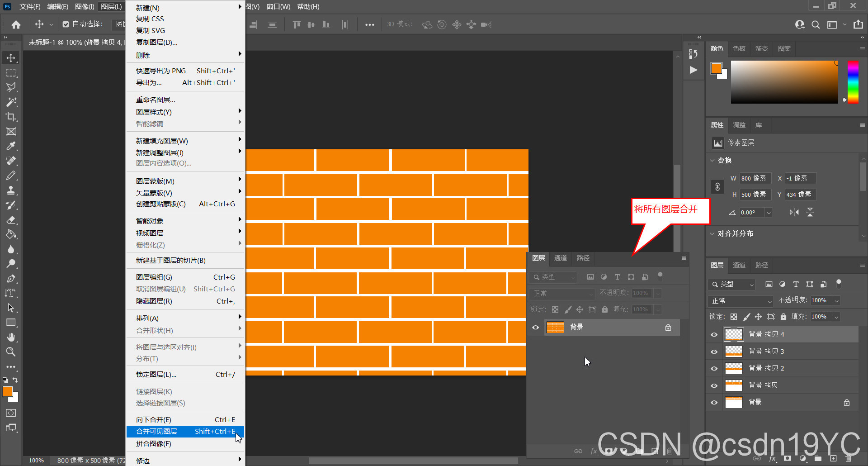Toggle the link width and height icon
Viewport: 868px width, 466px height.
click(717, 186)
